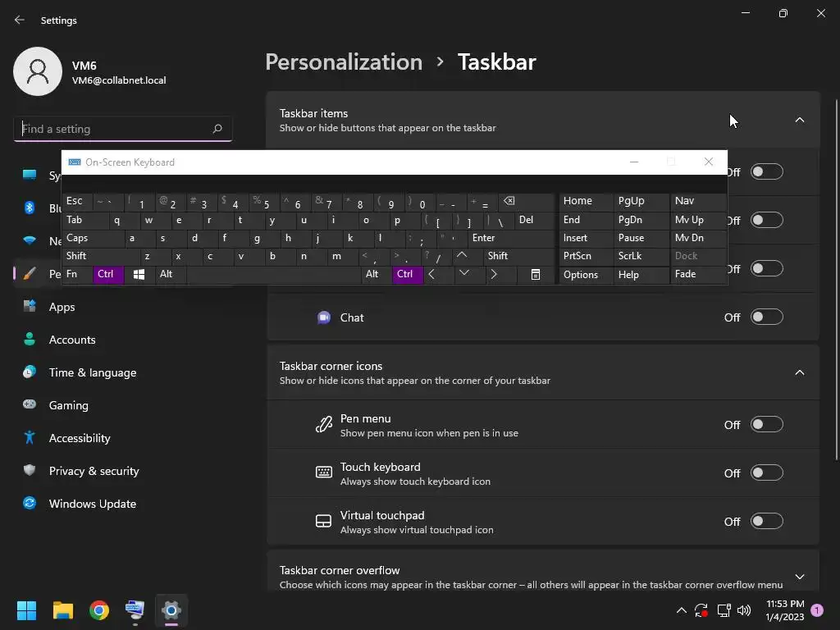The height and width of the screenshot is (630, 840).
Task: Expand the Taskbar corner overflow section
Action: click(799, 577)
